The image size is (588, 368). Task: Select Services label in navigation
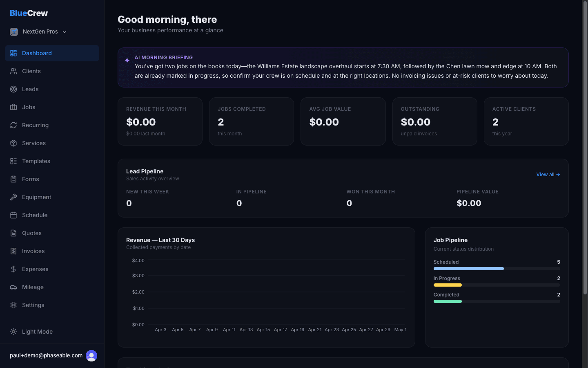[x=34, y=143]
